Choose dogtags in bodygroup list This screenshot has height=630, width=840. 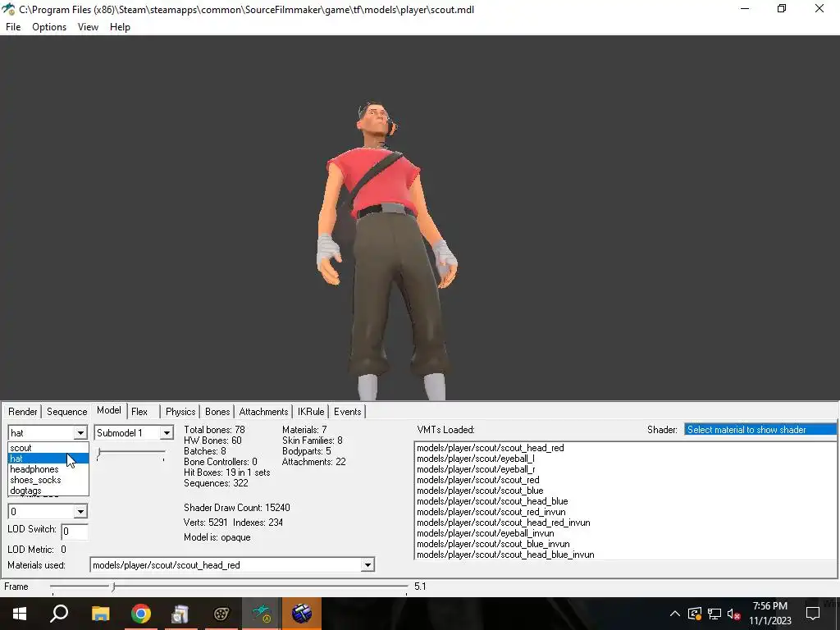tap(48, 491)
